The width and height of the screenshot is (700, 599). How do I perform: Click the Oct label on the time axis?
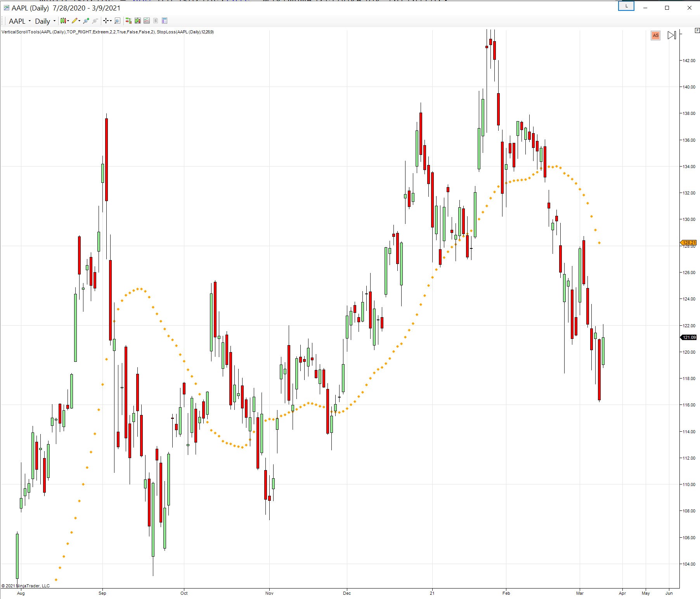coord(184,593)
